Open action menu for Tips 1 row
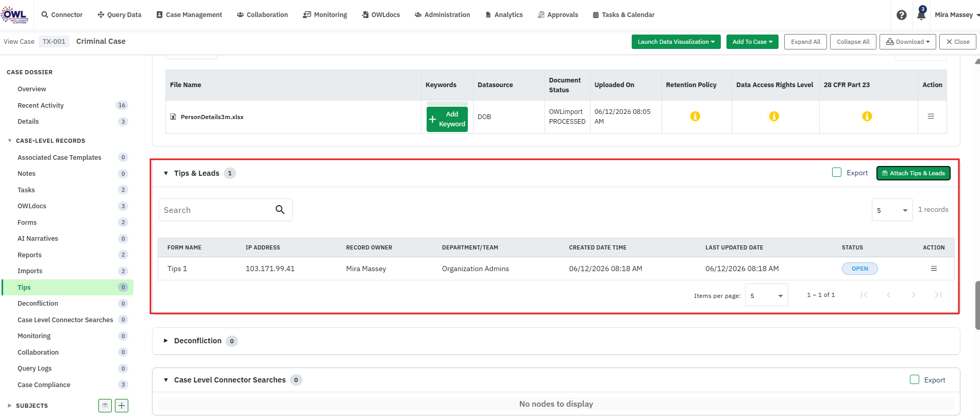The width and height of the screenshot is (980, 417). click(934, 269)
